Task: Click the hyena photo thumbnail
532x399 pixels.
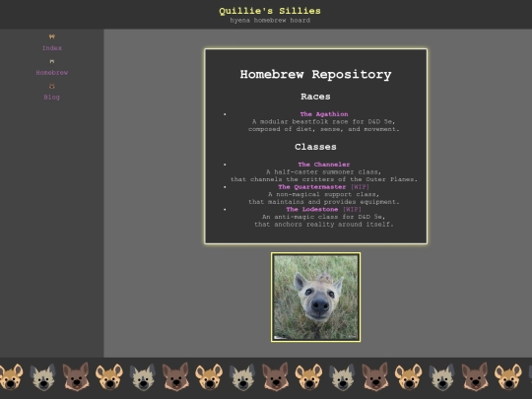Action: [315, 297]
